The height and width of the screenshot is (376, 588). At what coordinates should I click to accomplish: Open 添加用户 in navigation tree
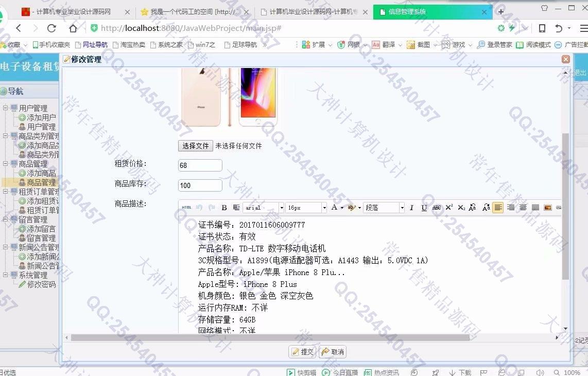41,117
